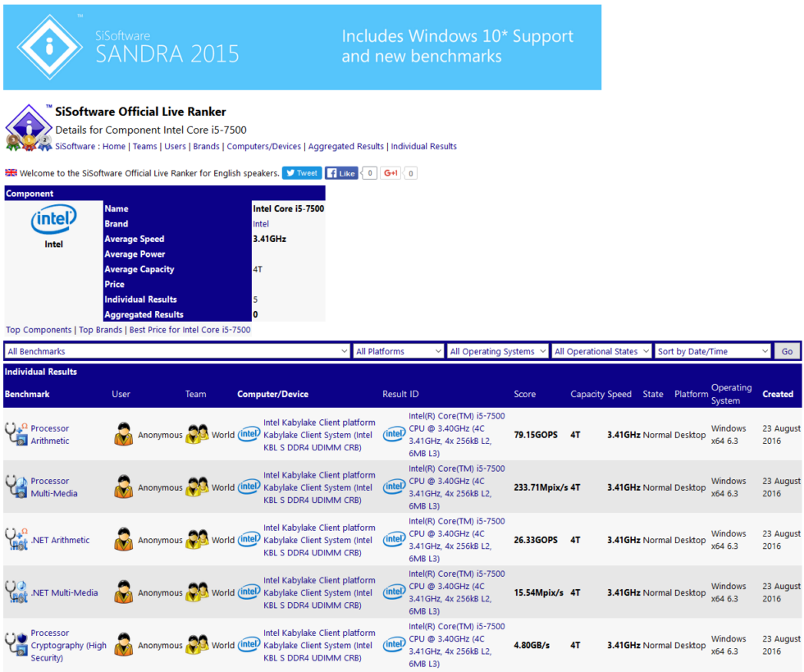This screenshot has height=672, width=804.
Task: Click World team icon in Processor Cryptography row
Action: coord(197,645)
